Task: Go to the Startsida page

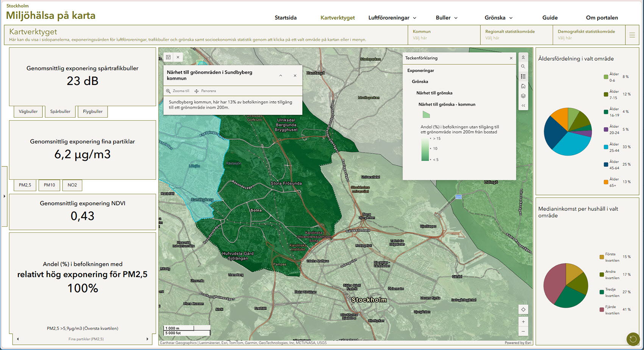Action: pos(286,18)
